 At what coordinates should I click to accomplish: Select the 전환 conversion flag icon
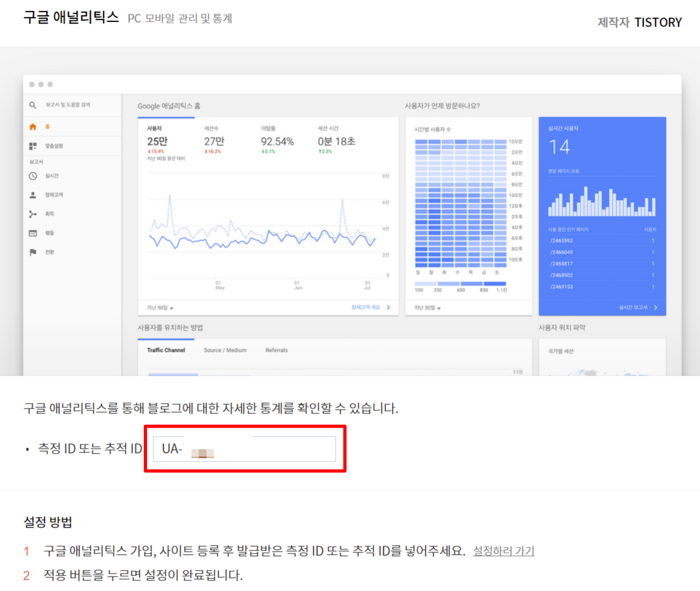[x=33, y=252]
